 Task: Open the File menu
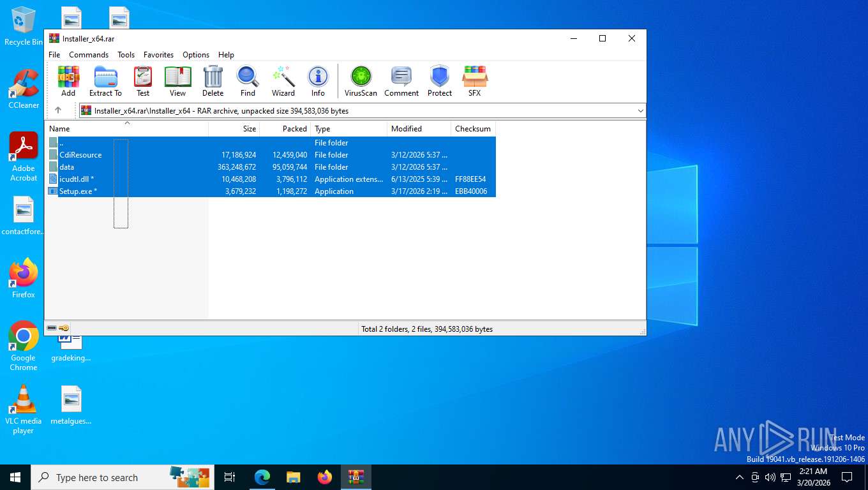pos(54,55)
